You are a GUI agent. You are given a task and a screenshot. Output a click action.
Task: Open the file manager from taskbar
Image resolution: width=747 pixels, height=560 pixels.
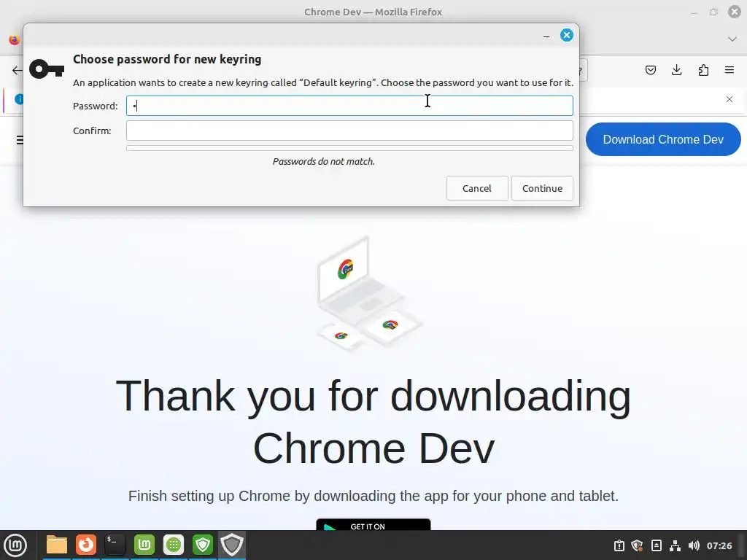(57, 545)
